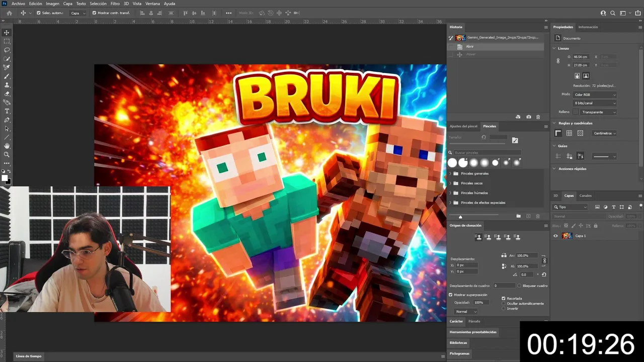The width and height of the screenshot is (644, 362).
Task: Uncheck the Recortada checkbox
Action: [504, 298]
